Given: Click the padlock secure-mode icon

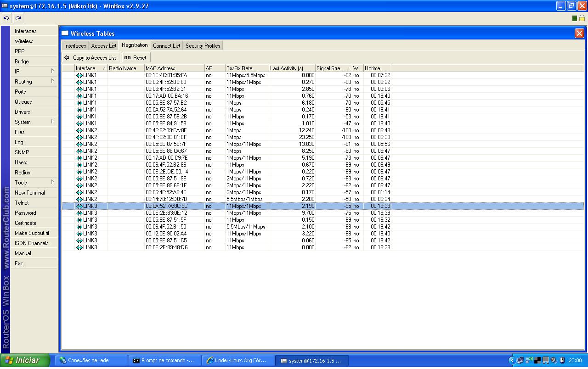Looking at the screenshot, I should click(x=582, y=18).
